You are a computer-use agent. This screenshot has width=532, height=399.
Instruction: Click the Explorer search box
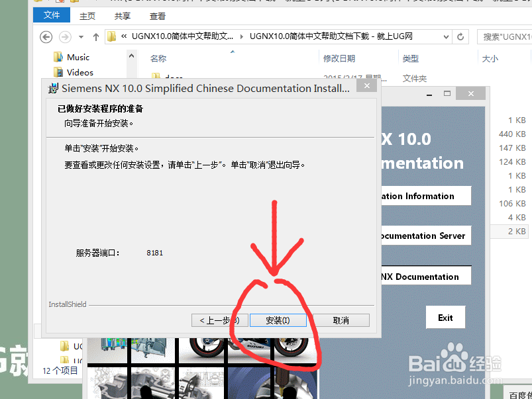point(505,36)
